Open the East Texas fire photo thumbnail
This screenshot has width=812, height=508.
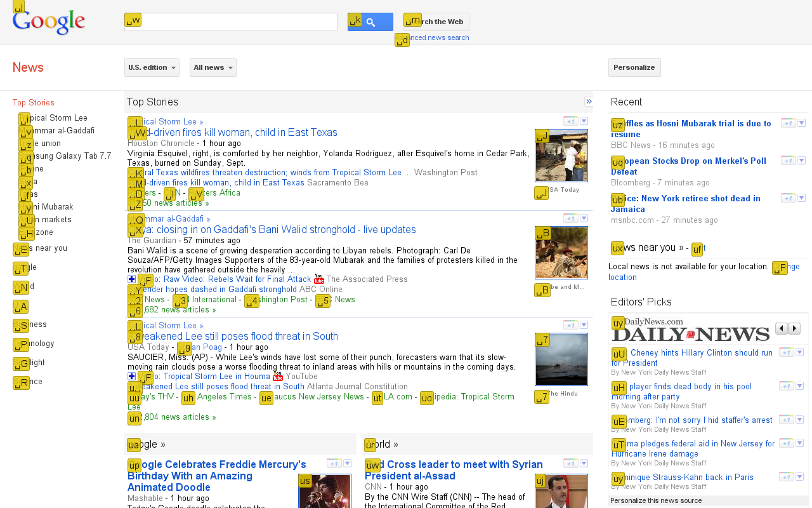click(x=561, y=156)
